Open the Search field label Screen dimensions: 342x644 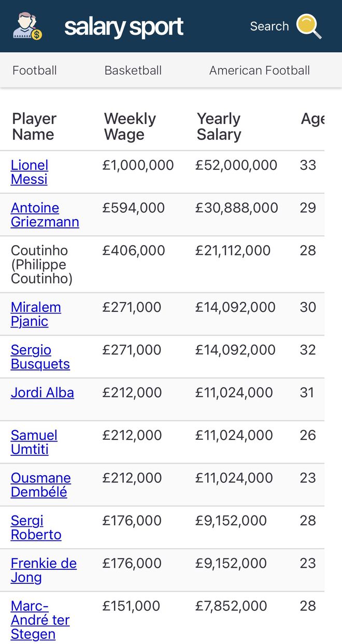click(x=269, y=26)
